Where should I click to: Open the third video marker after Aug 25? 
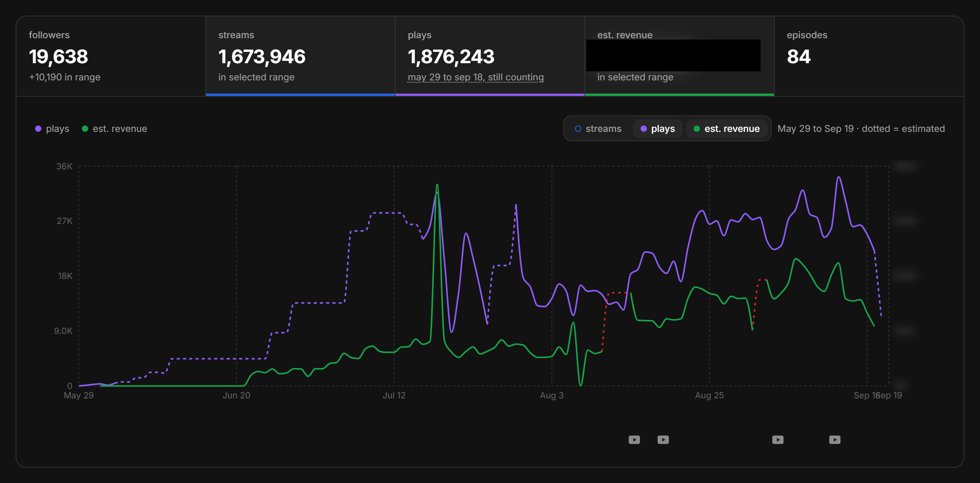778,440
